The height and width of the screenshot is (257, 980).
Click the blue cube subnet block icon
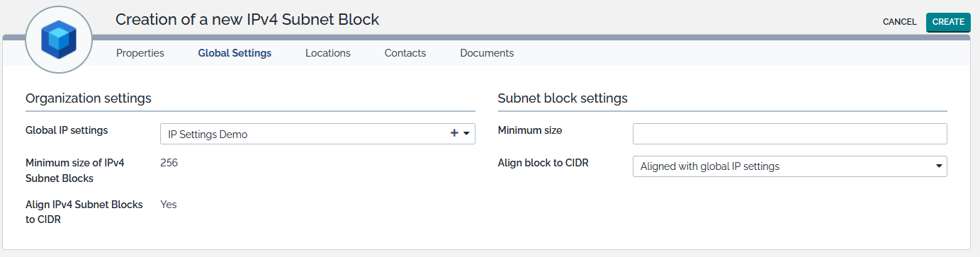point(58,39)
